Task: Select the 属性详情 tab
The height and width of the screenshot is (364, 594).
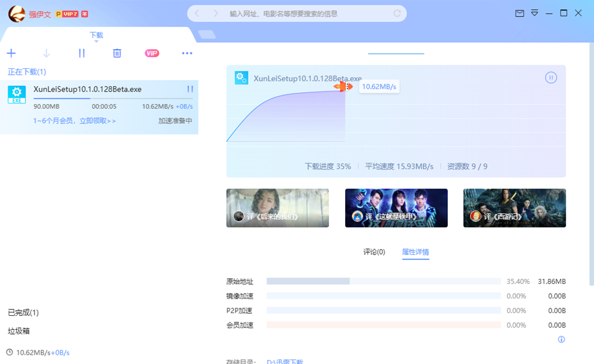Action: coord(415,252)
